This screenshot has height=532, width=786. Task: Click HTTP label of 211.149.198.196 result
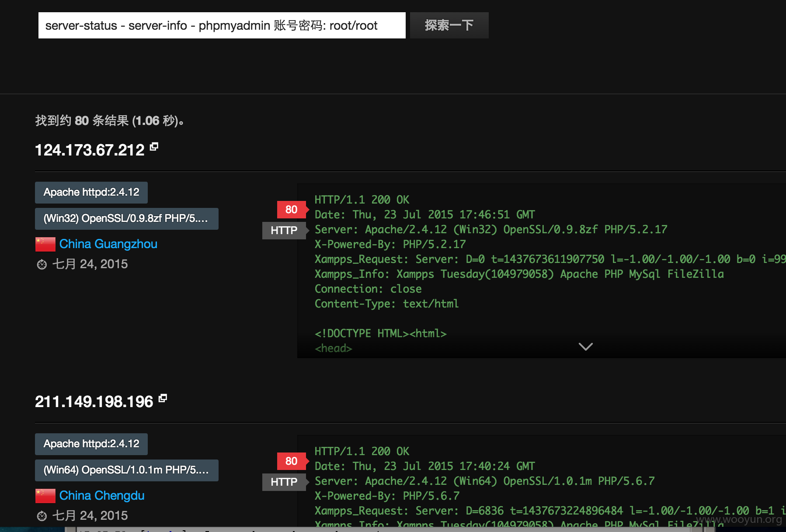[284, 482]
